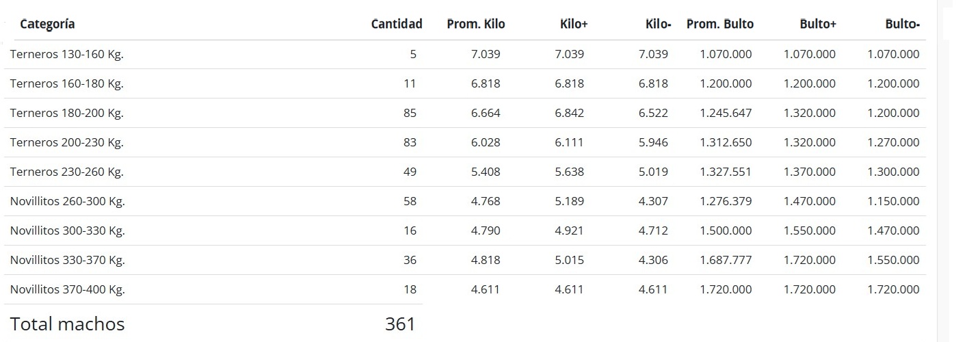
Task: Click the Terneros 200-230 Kg. category
Action: pos(66,142)
